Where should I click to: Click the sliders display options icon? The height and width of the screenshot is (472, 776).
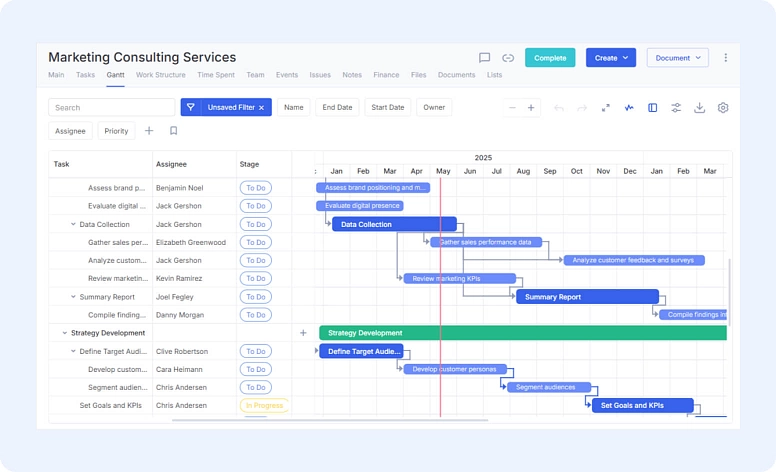pyautogui.click(x=676, y=108)
